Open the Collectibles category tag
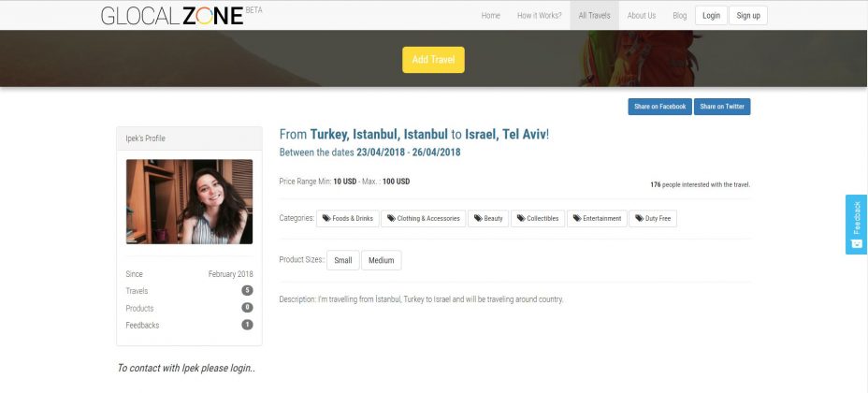This screenshot has width=868, height=393. coord(538,219)
